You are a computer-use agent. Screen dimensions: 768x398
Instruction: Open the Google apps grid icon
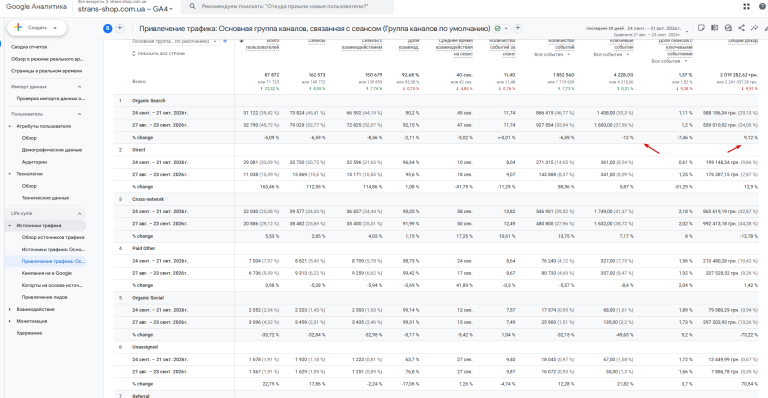click(x=746, y=6)
